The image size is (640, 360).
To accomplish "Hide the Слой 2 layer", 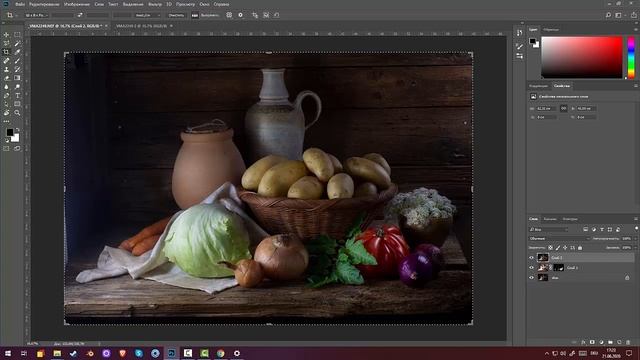I will coord(531,258).
